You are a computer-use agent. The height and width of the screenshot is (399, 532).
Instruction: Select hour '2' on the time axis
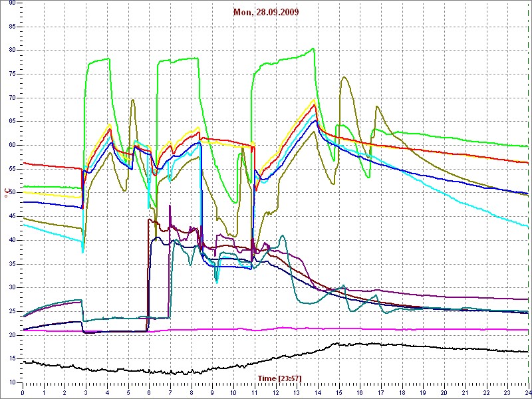(x=65, y=392)
